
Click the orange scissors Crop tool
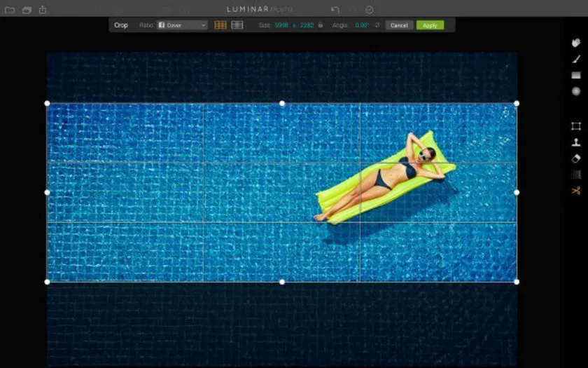(x=575, y=191)
